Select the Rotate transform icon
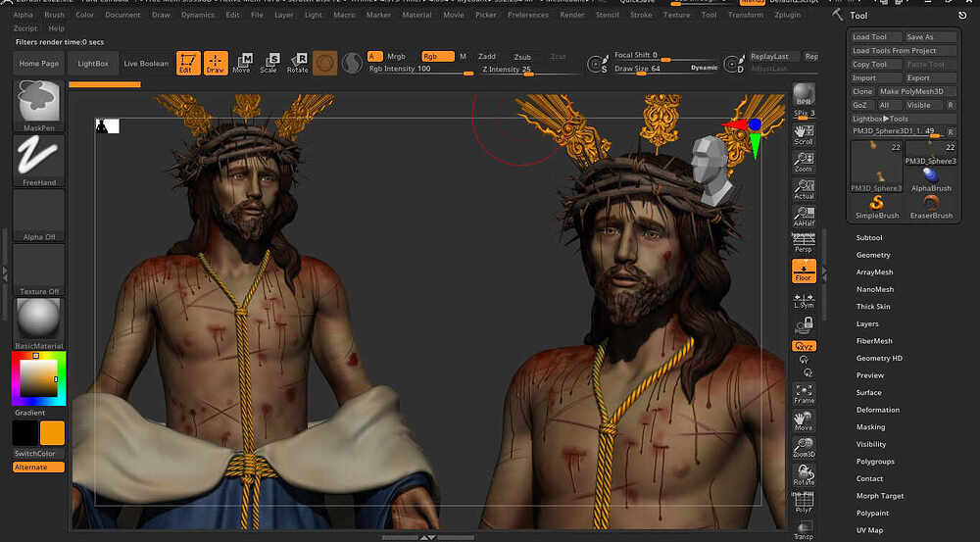980x542 pixels. [298, 63]
